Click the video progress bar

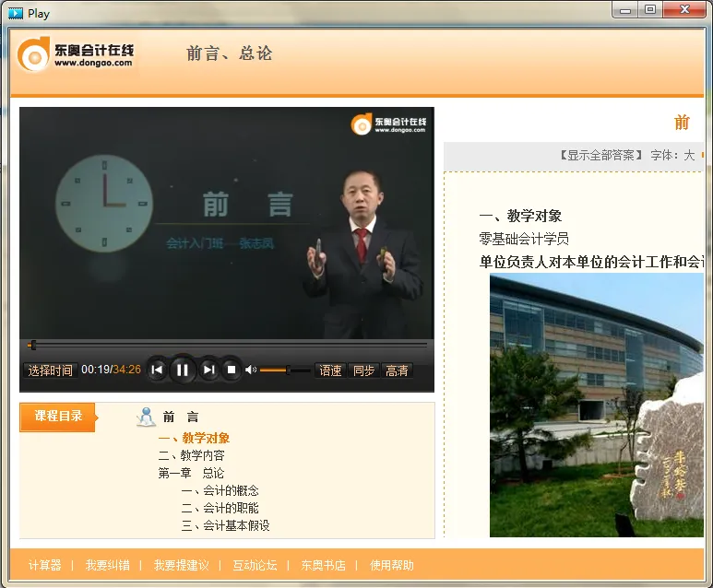[227, 345]
